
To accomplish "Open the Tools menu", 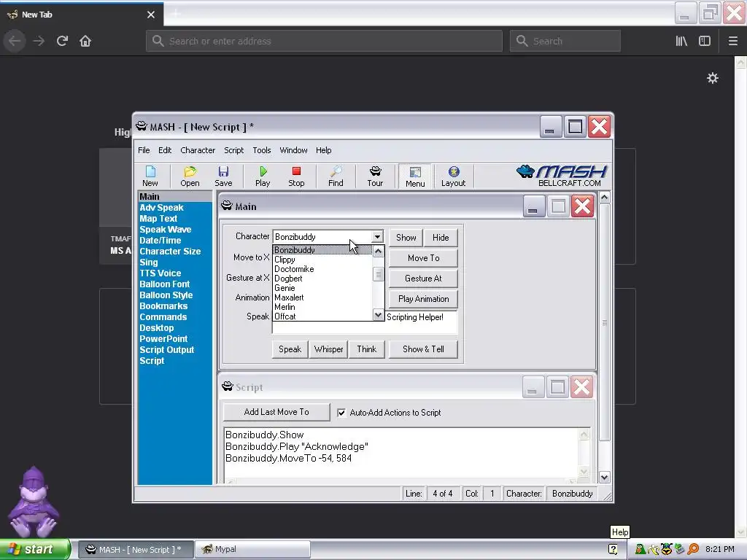I will tap(262, 150).
